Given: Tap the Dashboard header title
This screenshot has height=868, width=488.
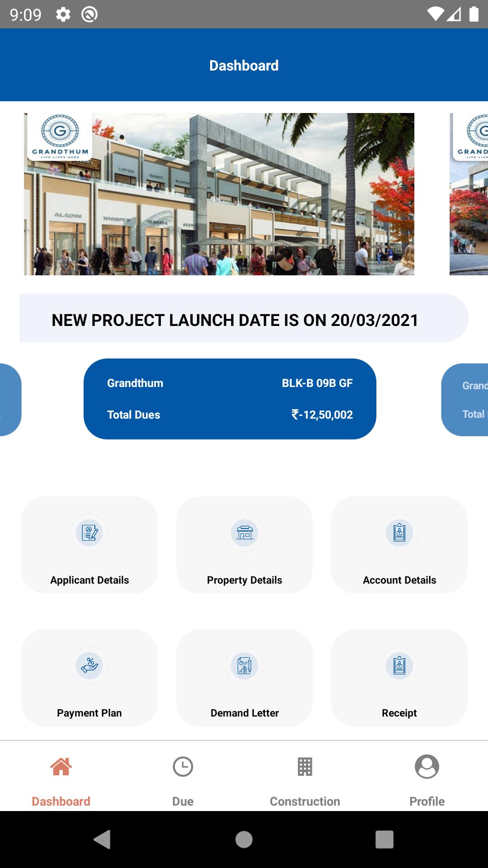Looking at the screenshot, I should [x=244, y=66].
